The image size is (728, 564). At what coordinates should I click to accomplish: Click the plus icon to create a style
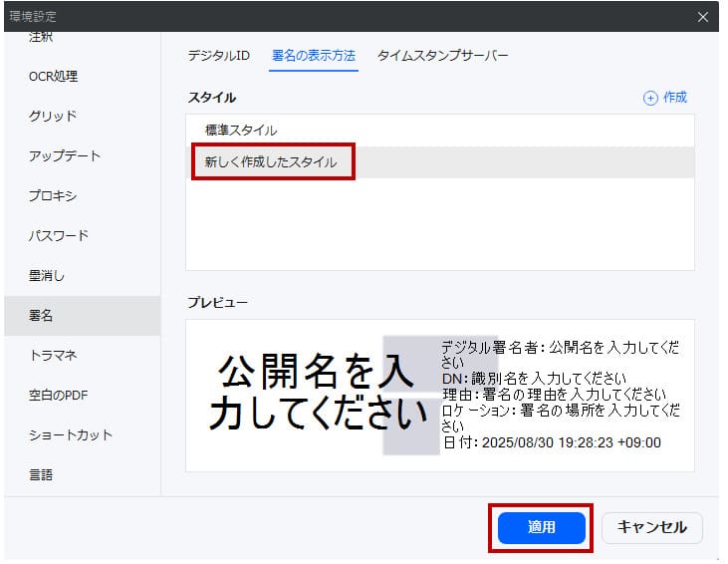651,98
